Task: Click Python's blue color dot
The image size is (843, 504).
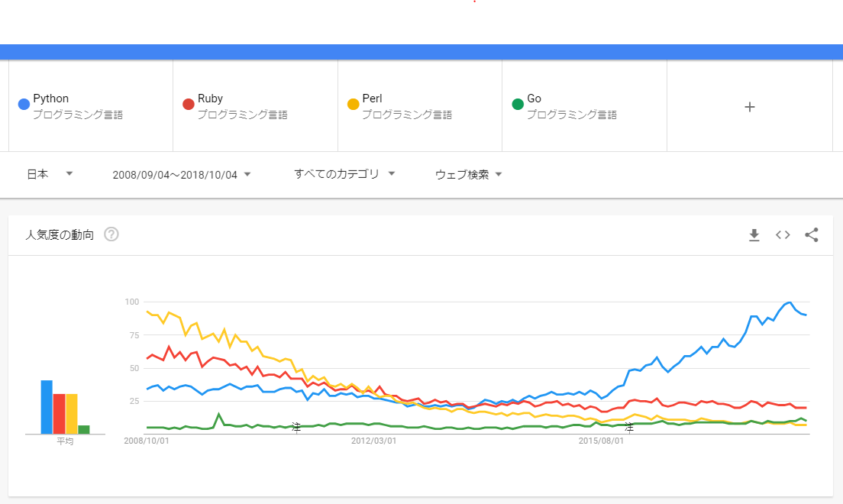Action: [24, 104]
